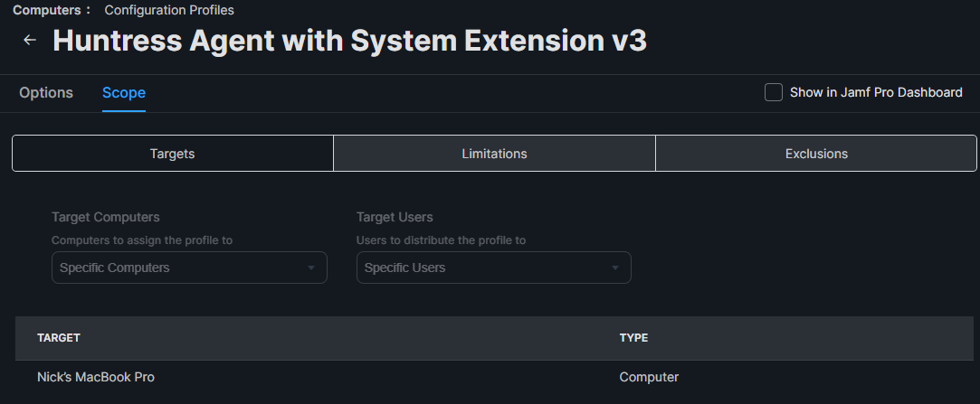Select the Nick's MacBook Pro target row
Screen dimensions: 980x404
point(494,377)
